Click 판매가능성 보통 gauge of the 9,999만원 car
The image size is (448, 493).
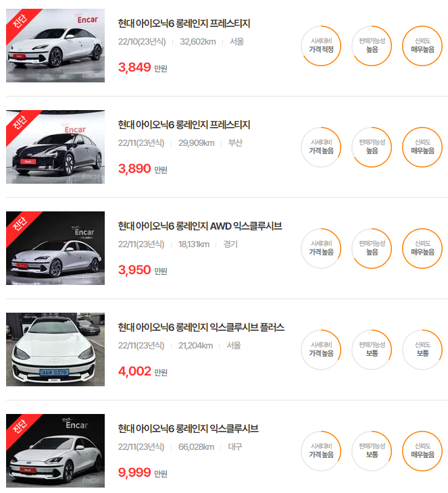coord(372,451)
